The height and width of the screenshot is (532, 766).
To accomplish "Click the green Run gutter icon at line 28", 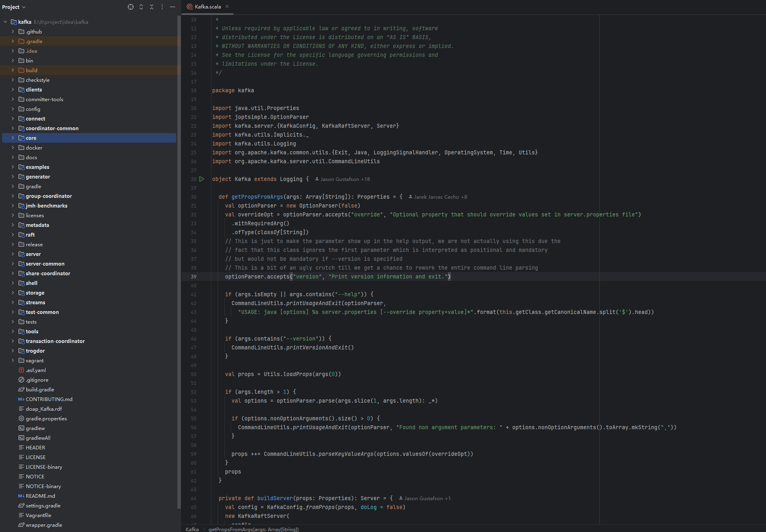I will point(202,179).
